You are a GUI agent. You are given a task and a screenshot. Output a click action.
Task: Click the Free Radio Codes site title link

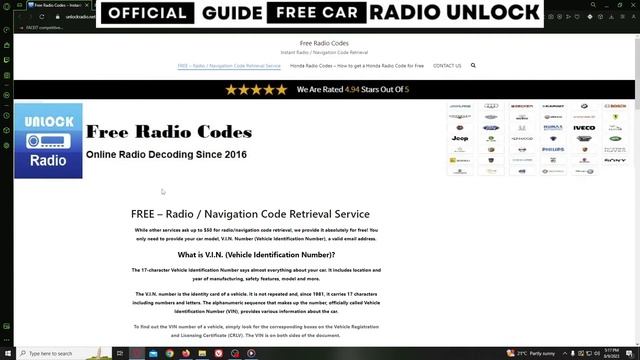pyautogui.click(x=324, y=43)
